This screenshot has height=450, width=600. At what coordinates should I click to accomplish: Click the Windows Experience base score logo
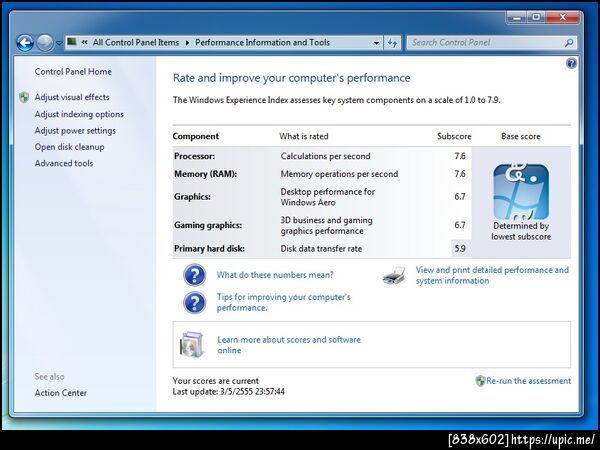[521, 191]
